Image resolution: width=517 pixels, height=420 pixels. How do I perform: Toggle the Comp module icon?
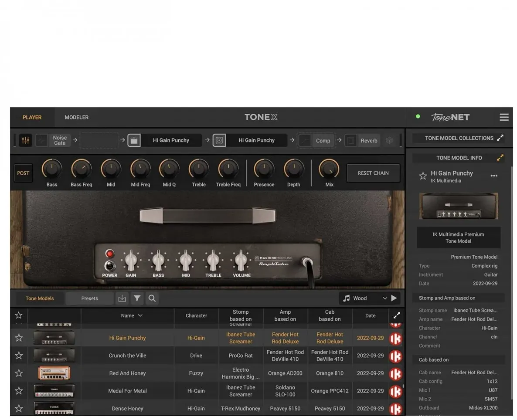coord(305,141)
